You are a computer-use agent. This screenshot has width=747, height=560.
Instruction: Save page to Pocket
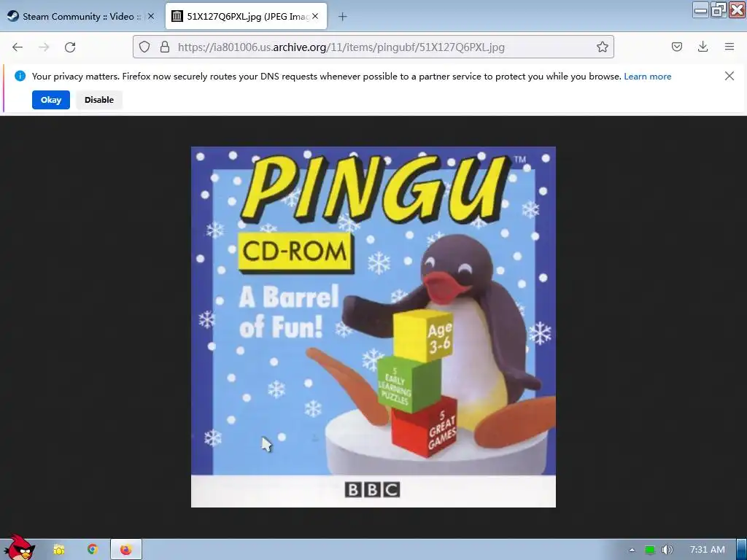[676, 47]
